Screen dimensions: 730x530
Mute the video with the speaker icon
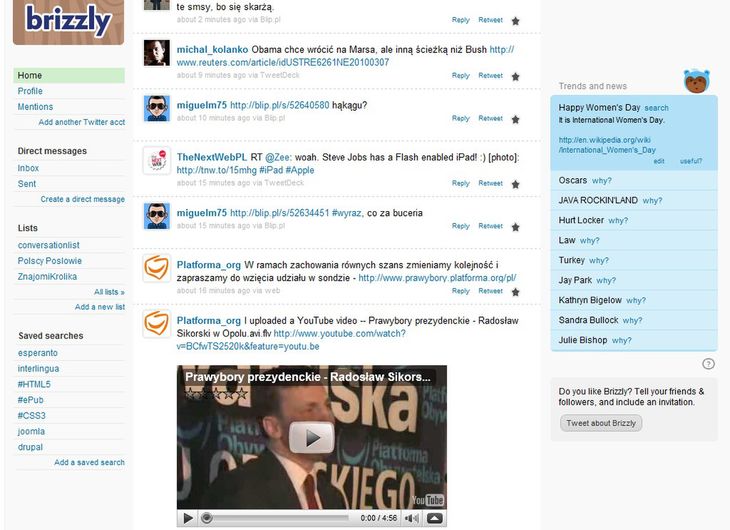412,518
